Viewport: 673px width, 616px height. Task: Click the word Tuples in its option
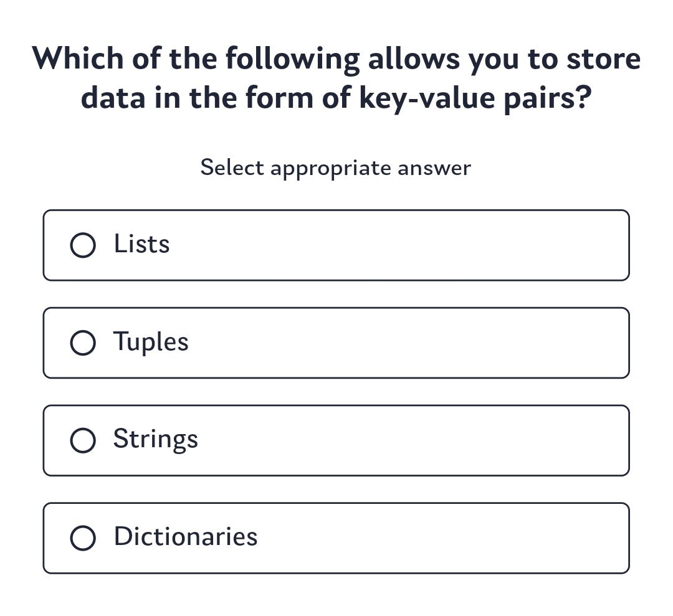[x=151, y=342]
